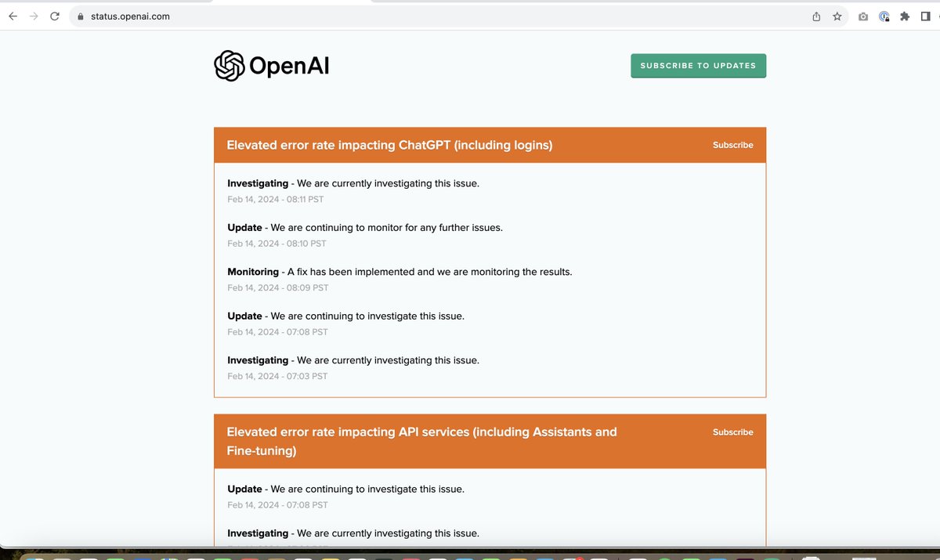Click the ChatGPT incident's 'continuing to investigate' update
This screenshot has height=560, width=940.
(x=345, y=316)
